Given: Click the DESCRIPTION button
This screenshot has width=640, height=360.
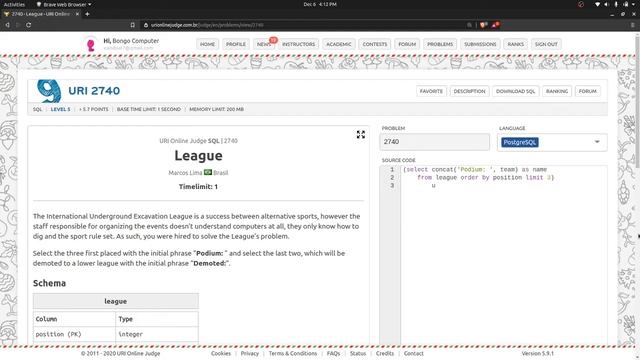Looking at the screenshot, I should (x=469, y=91).
